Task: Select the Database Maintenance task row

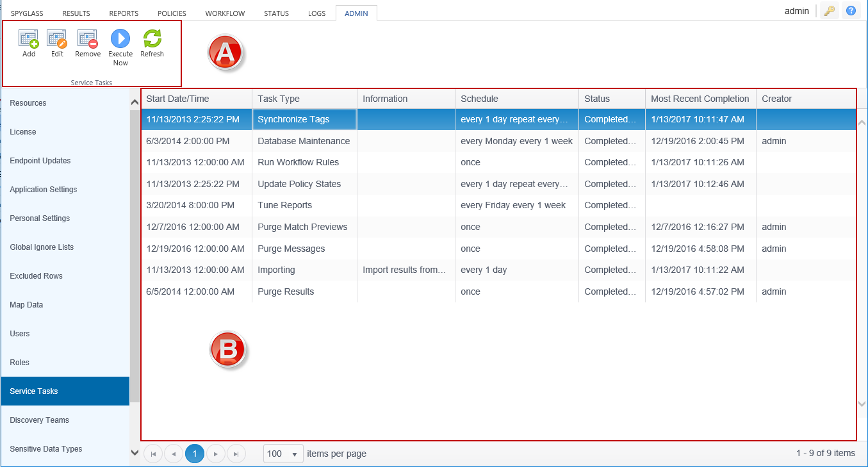Action: point(304,141)
